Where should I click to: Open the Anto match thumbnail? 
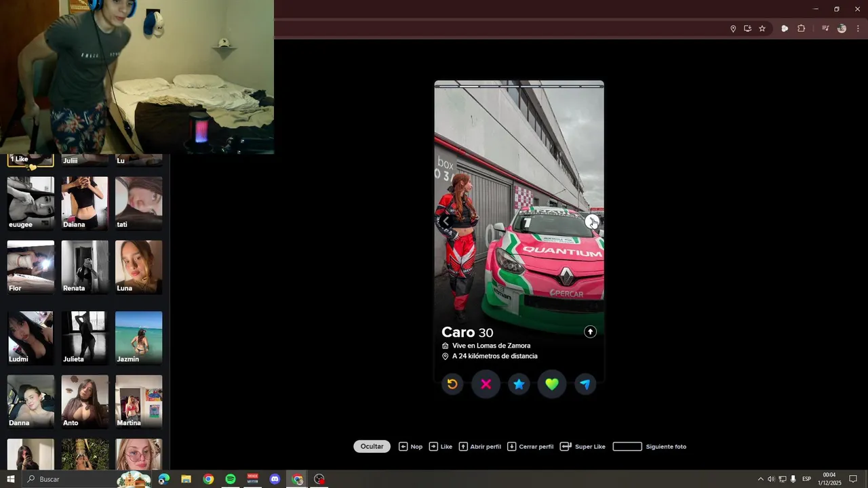tap(85, 401)
